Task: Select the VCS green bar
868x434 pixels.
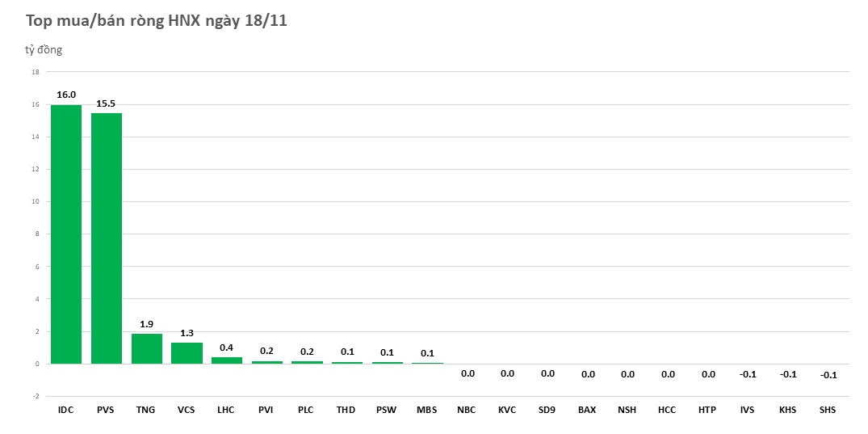Action: (x=187, y=353)
